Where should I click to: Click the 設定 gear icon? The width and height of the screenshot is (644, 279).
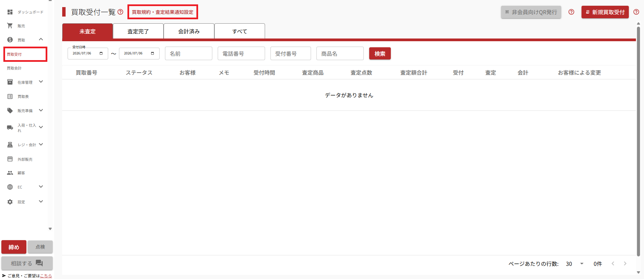(10, 202)
